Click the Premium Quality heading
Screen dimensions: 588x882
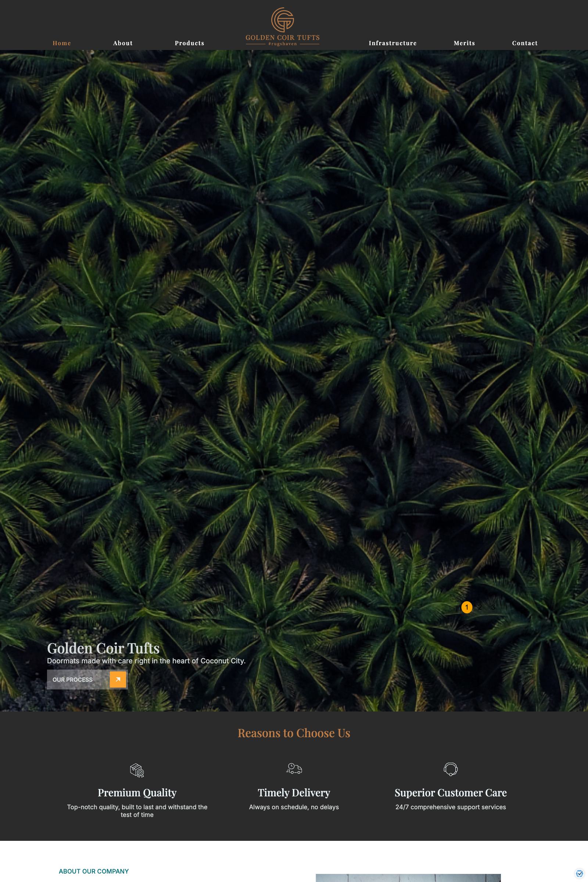tap(137, 792)
